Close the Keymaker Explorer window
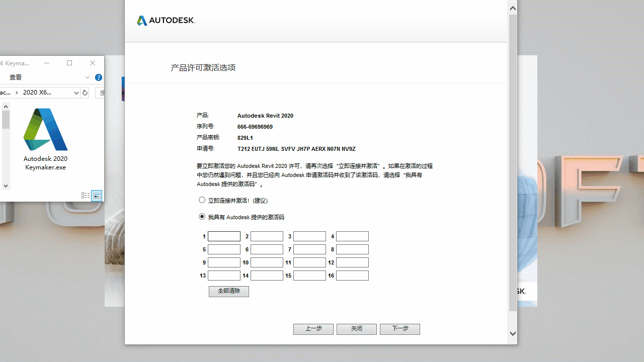This screenshot has height=362, width=644. coord(93,63)
